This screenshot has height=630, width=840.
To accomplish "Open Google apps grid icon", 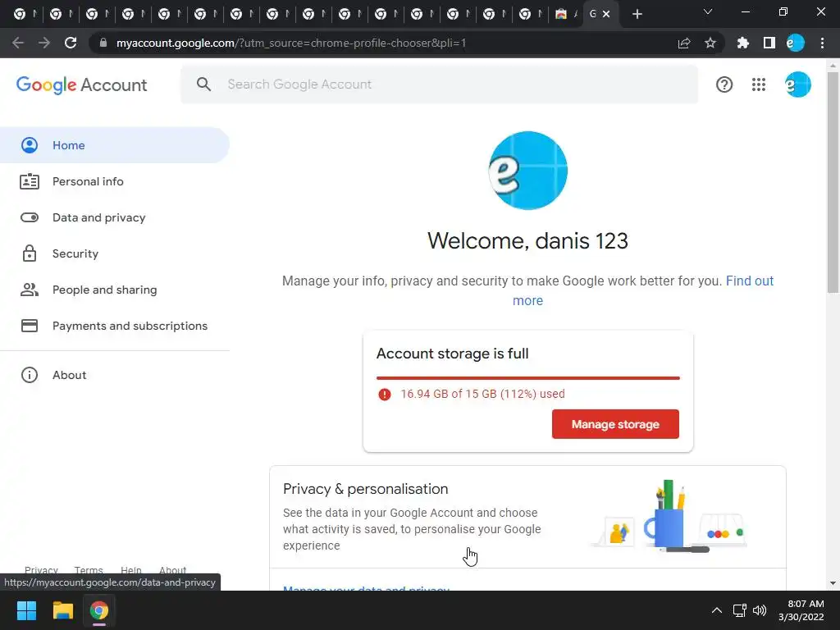I will (759, 84).
